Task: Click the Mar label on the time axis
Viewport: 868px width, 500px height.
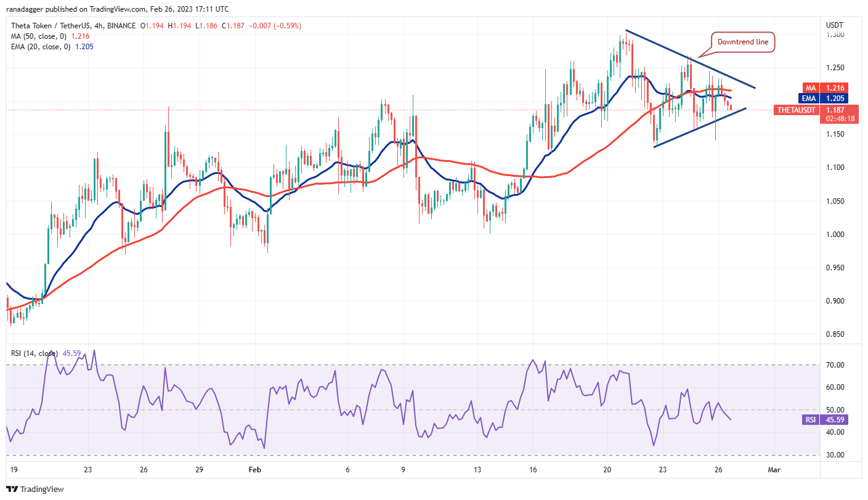Action: (x=774, y=469)
